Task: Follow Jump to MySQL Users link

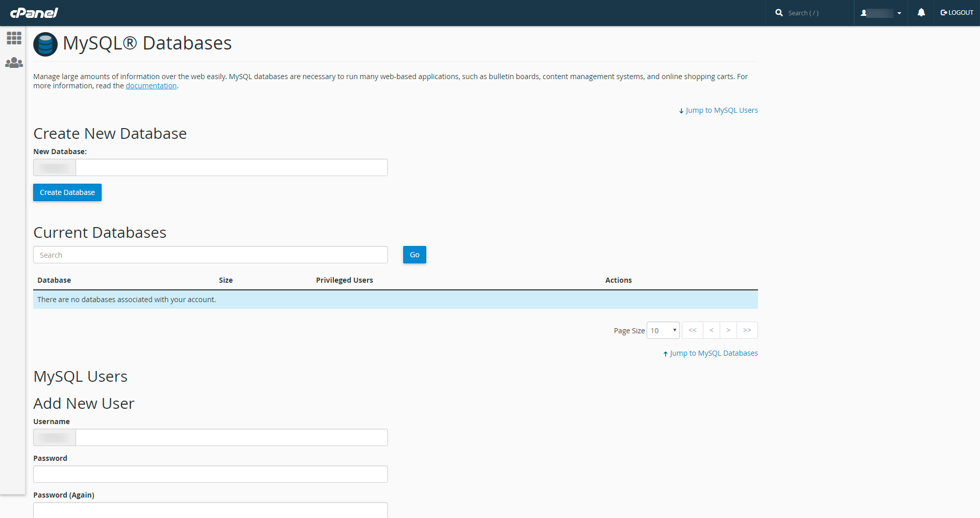Action: click(718, 110)
